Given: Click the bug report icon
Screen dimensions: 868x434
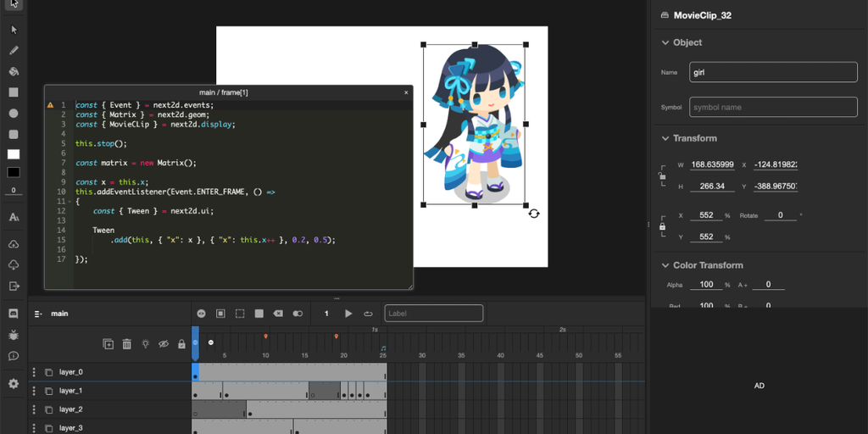Looking at the screenshot, I should point(14,335).
